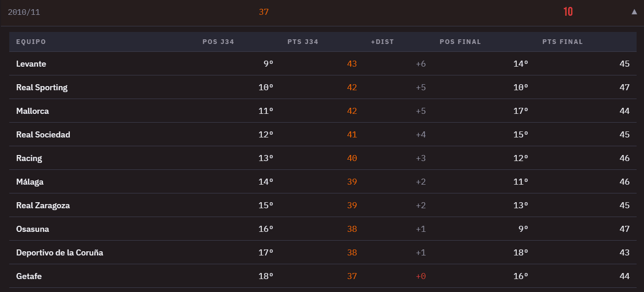
Task: Click Mallorca's 11º J34 position
Action: point(266,111)
